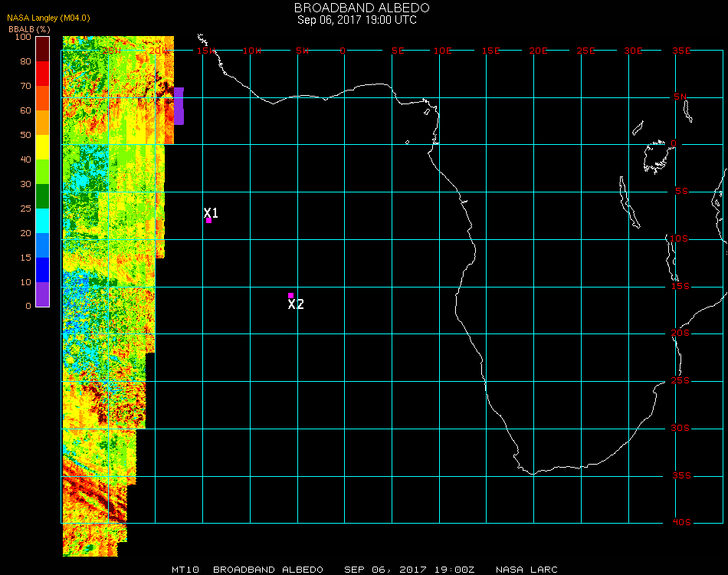
Task: Click the BROADBAND ALBEDO title
Action: point(356,8)
